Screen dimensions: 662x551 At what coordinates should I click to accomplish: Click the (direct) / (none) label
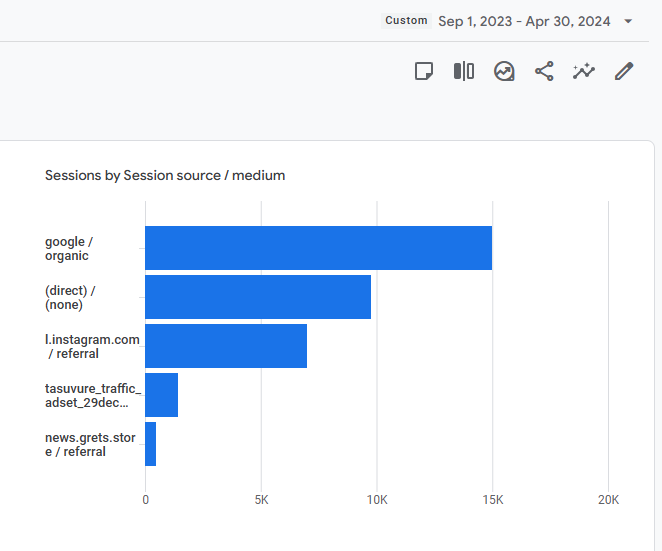(x=70, y=298)
